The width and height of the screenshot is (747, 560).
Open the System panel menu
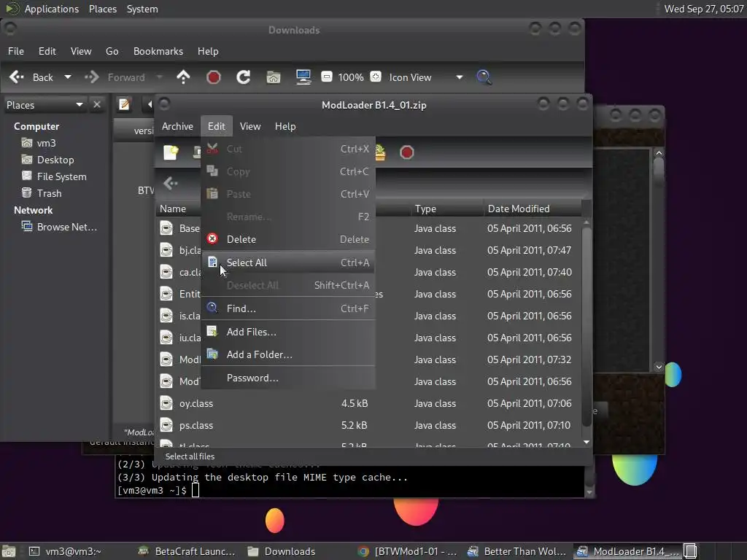(x=142, y=9)
